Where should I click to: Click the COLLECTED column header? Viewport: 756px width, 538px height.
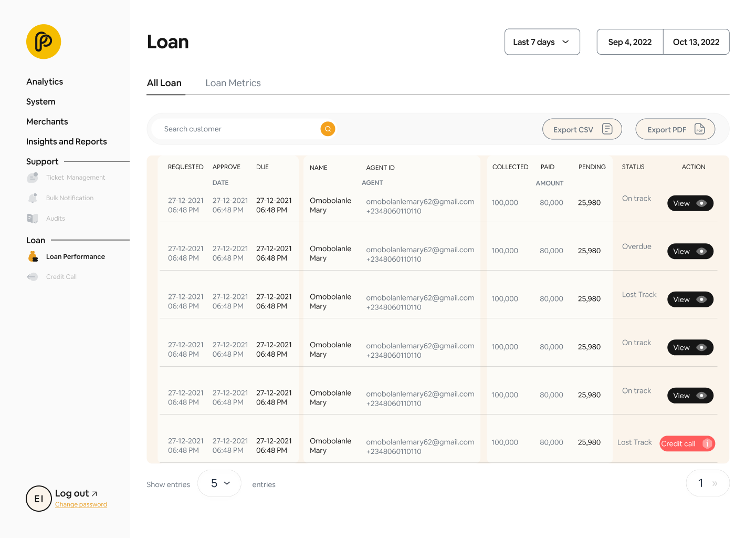510,167
